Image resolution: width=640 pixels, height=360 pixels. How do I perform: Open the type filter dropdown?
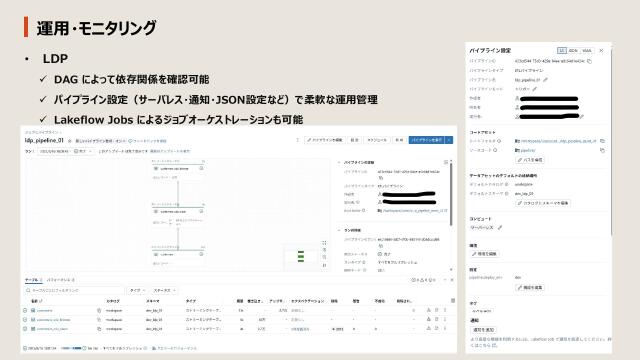pyautogui.click(x=138, y=290)
